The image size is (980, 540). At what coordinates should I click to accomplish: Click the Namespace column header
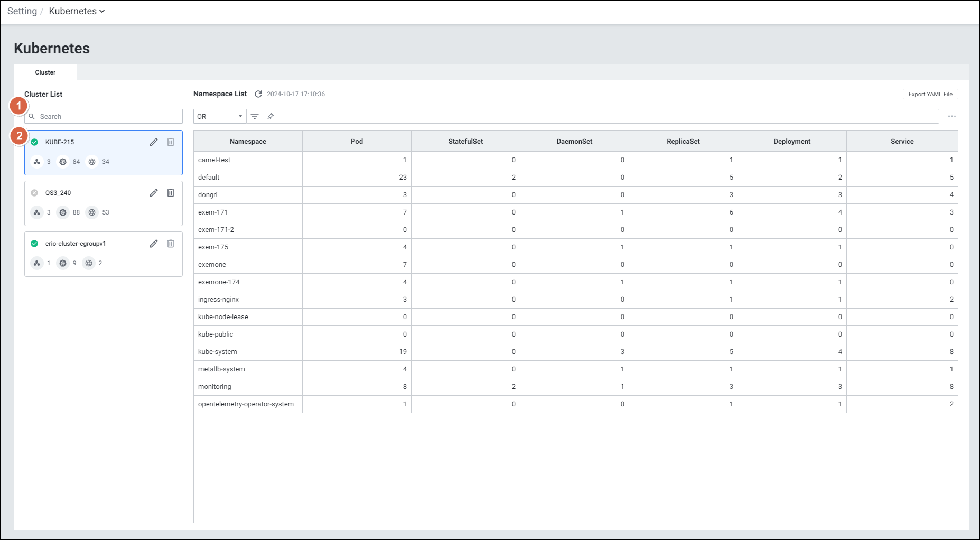pos(248,141)
